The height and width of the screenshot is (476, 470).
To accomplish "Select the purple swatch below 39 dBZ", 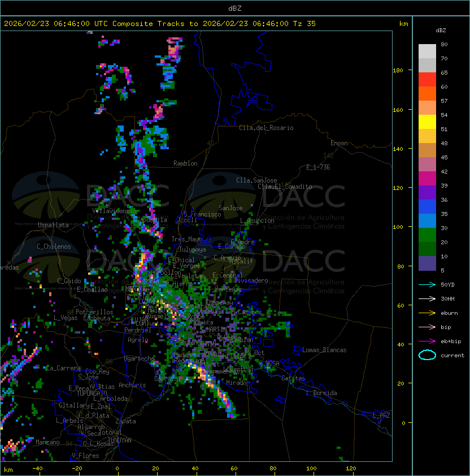I will 427,192.
